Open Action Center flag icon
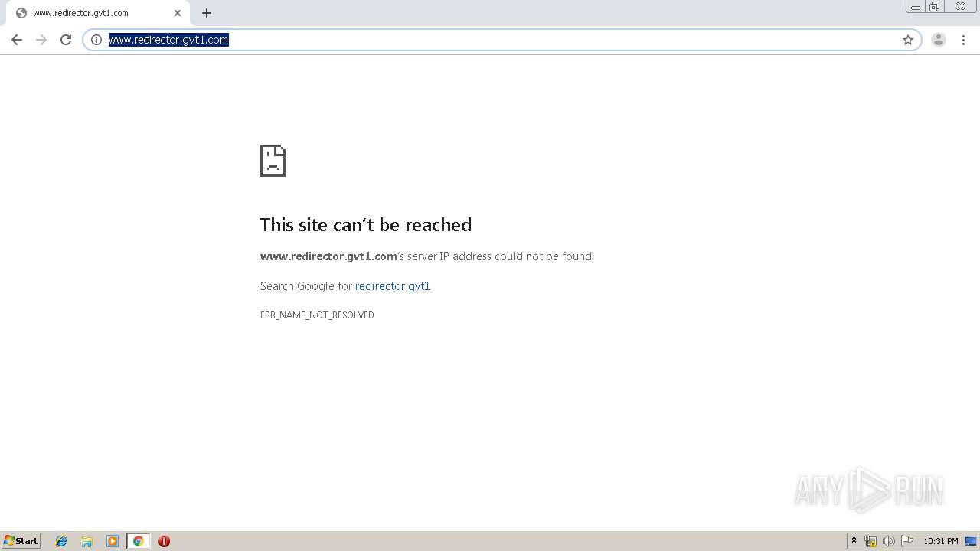 (x=907, y=541)
